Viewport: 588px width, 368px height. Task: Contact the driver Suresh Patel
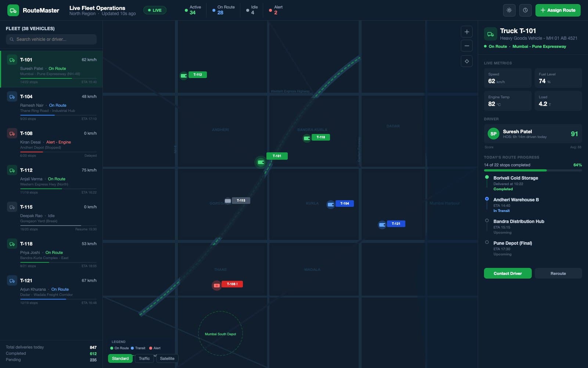pyautogui.click(x=508, y=273)
